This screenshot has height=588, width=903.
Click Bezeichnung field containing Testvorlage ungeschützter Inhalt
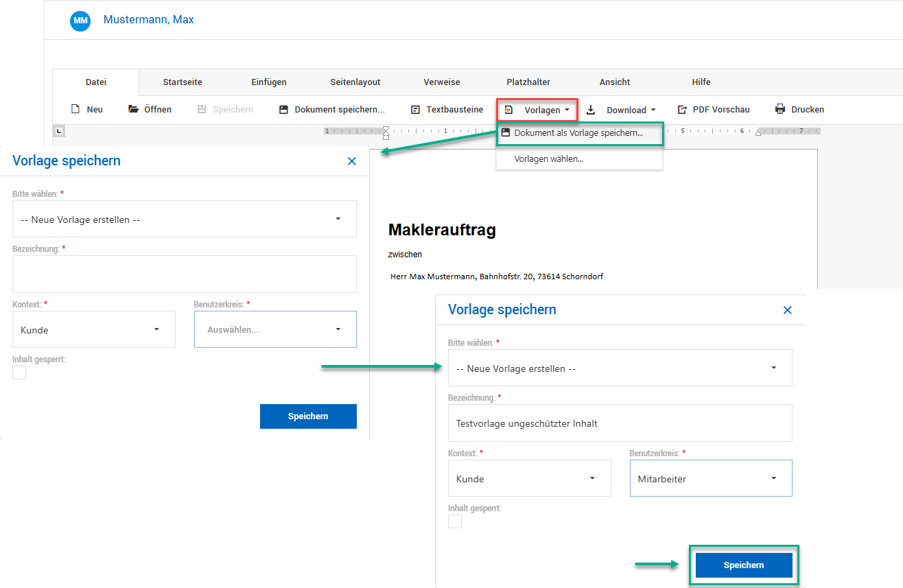tap(620, 423)
